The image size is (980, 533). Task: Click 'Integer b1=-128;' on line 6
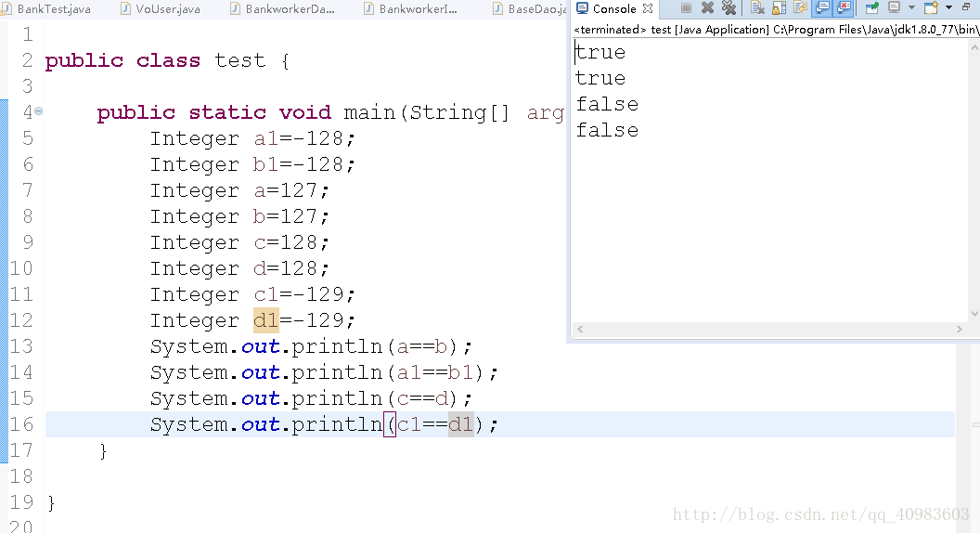coord(252,164)
